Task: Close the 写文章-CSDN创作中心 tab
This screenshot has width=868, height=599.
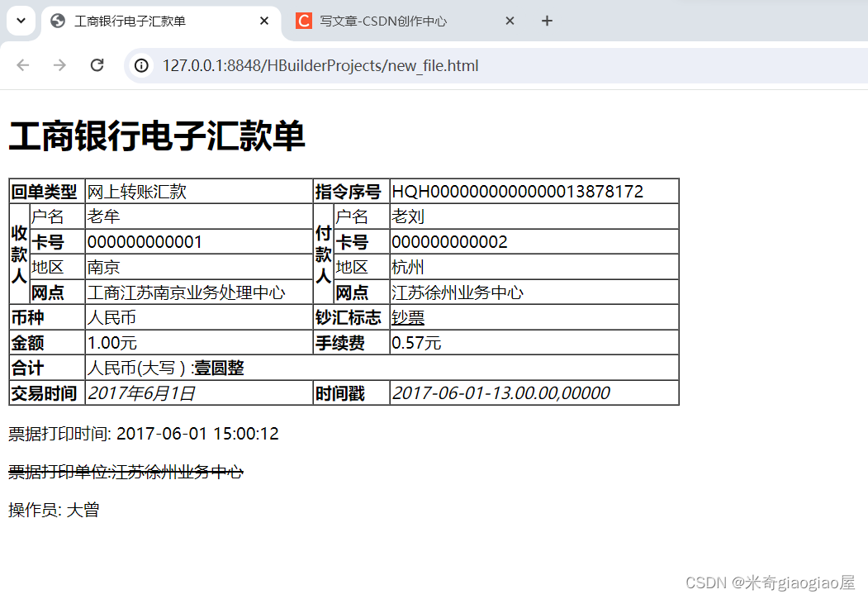Action: 510,21
